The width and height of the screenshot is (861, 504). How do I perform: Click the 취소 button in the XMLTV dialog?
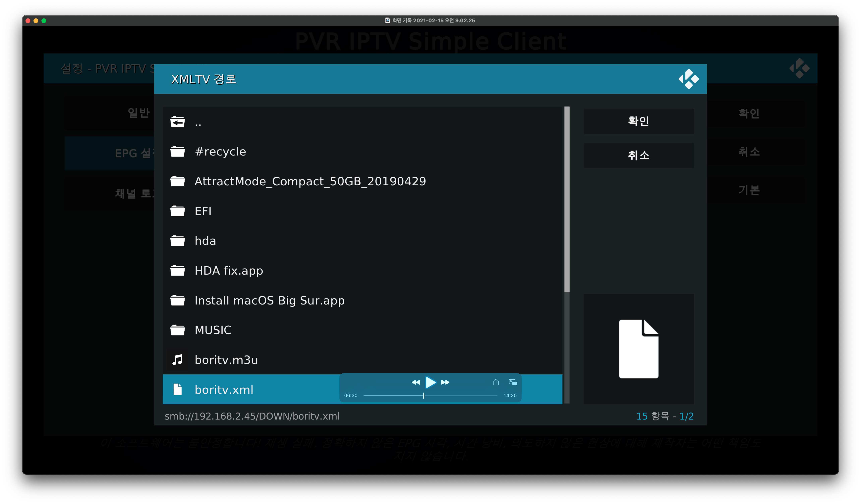[x=638, y=156]
